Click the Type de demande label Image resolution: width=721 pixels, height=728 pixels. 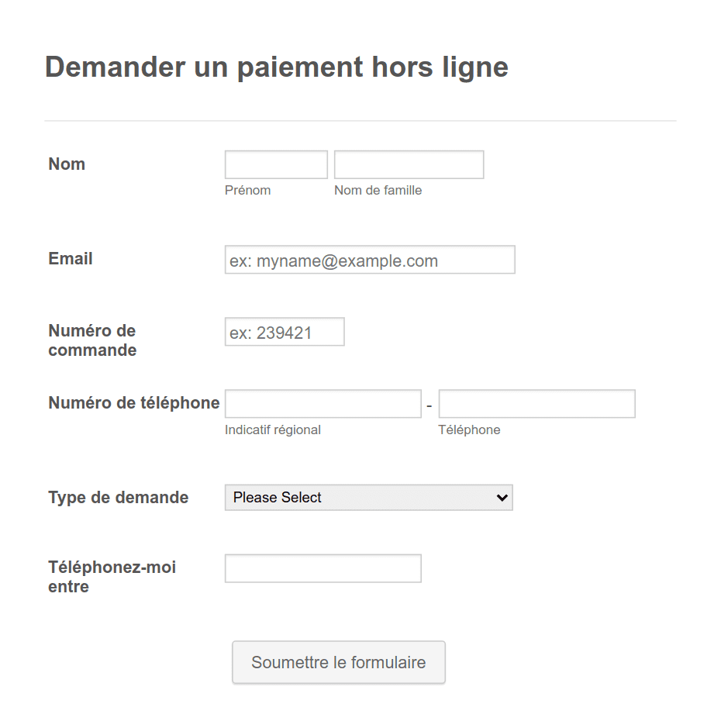pyautogui.click(x=119, y=497)
